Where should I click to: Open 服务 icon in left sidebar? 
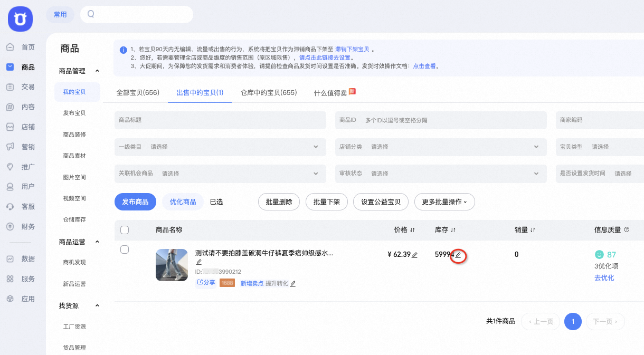[x=10, y=279]
